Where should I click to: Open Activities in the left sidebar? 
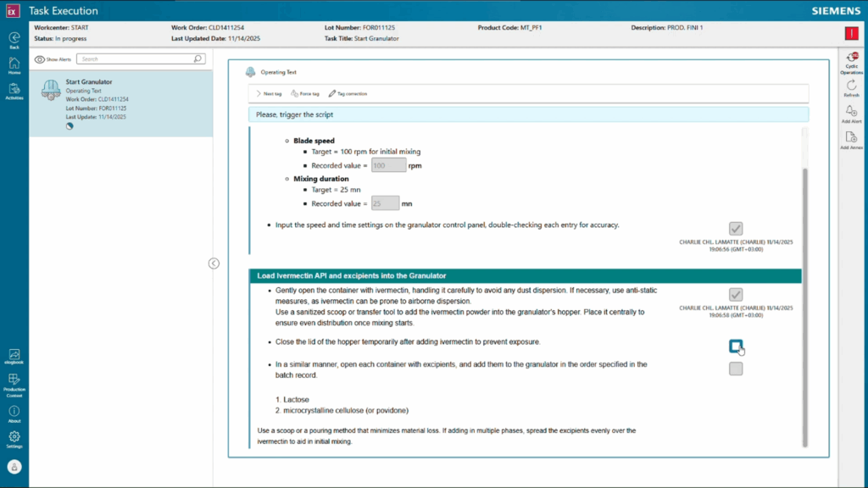coord(14,90)
